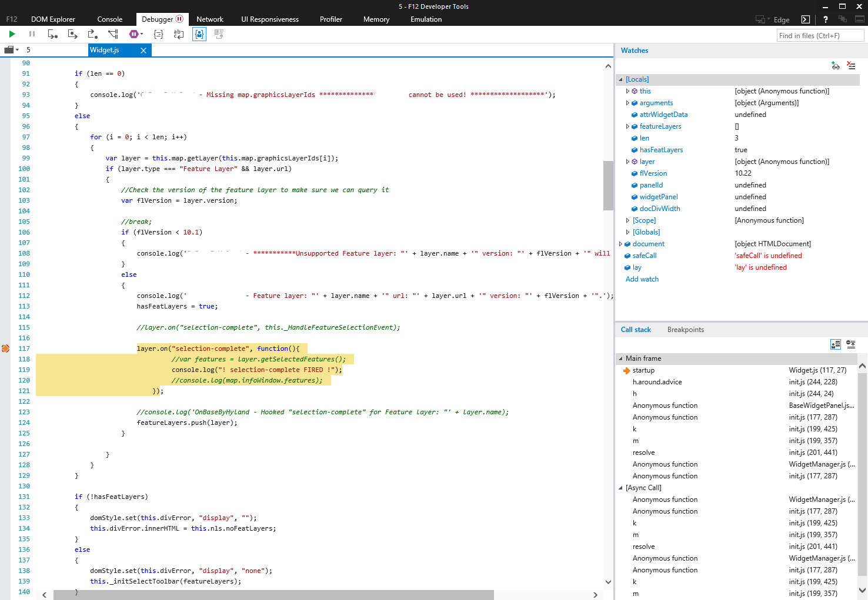Expand the 'arguments' variable
The image size is (868, 600).
(x=627, y=103)
